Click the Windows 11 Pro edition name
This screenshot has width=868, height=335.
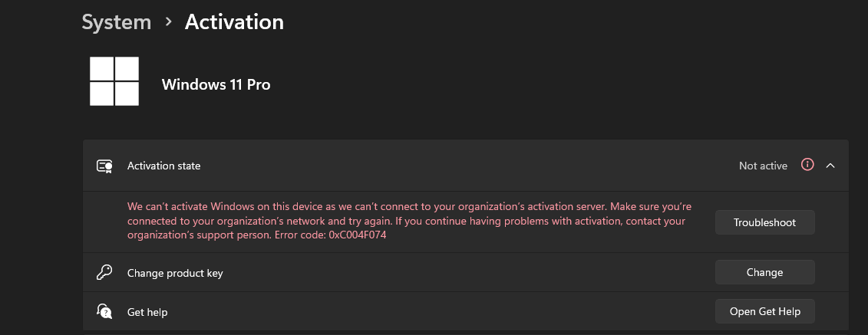[x=216, y=84]
